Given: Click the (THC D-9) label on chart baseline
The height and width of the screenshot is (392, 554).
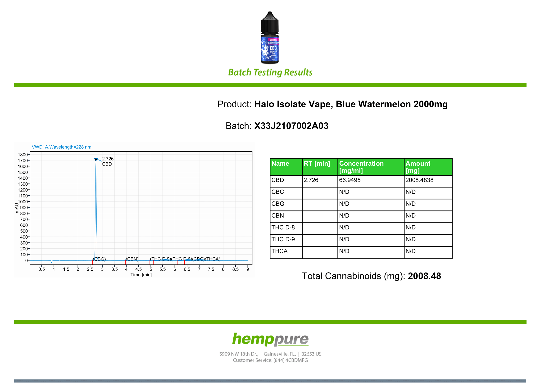Looking at the screenshot, I should (161, 259).
